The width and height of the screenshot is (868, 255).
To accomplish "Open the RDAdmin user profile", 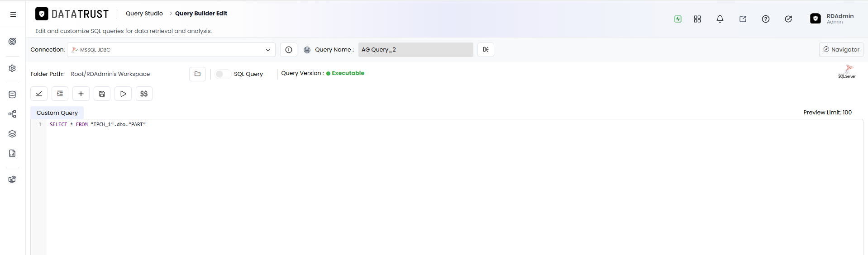I will [x=832, y=19].
